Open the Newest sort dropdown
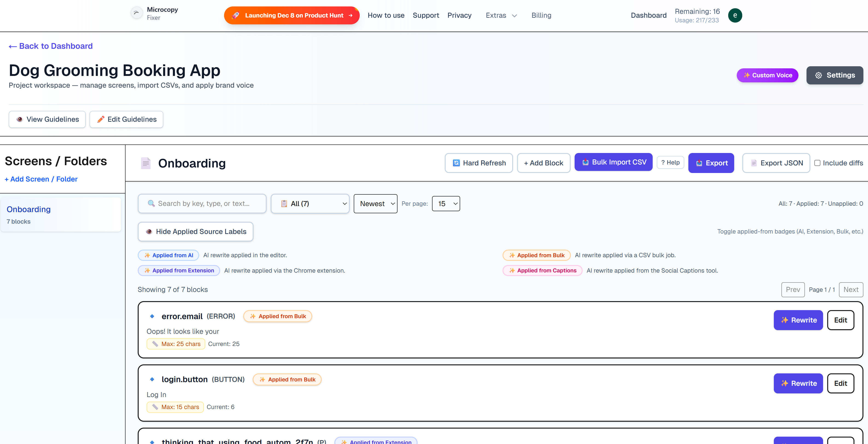868x444 pixels. pos(375,204)
